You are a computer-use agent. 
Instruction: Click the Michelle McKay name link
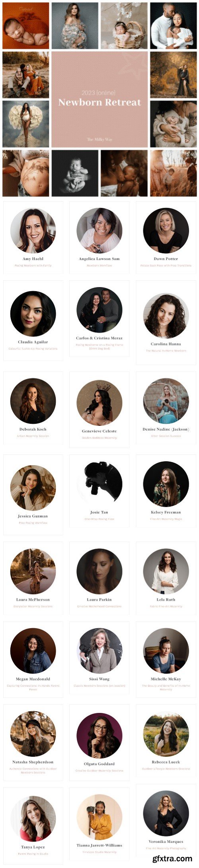166,679
